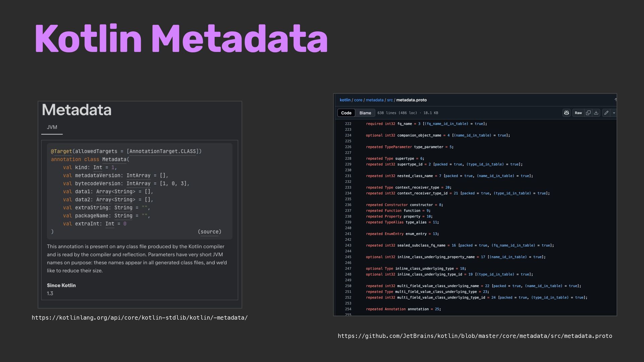Select the JVM platform tab
Image resolution: width=644 pixels, height=362 pixels.
(52, 127)
